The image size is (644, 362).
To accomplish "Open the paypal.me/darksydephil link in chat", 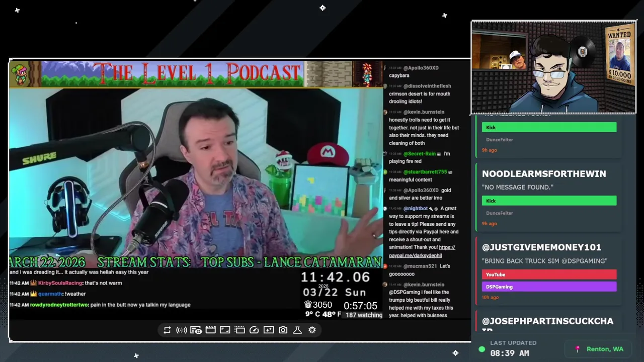I will (x=415, y=255).
